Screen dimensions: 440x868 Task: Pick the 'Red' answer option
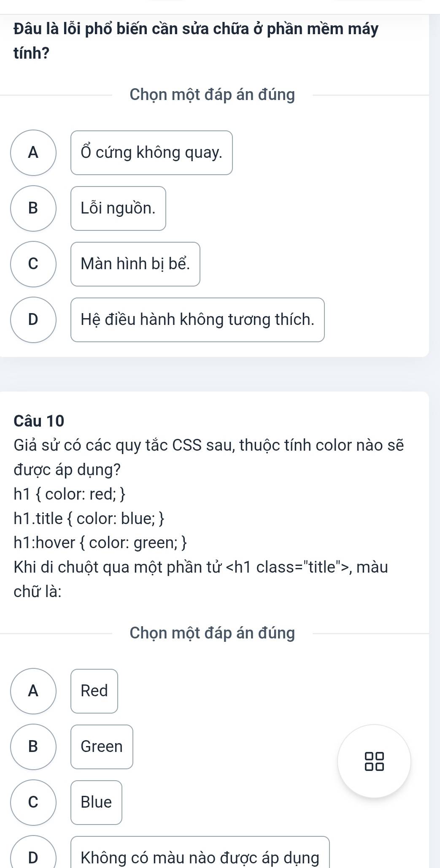tap(94, 691)
